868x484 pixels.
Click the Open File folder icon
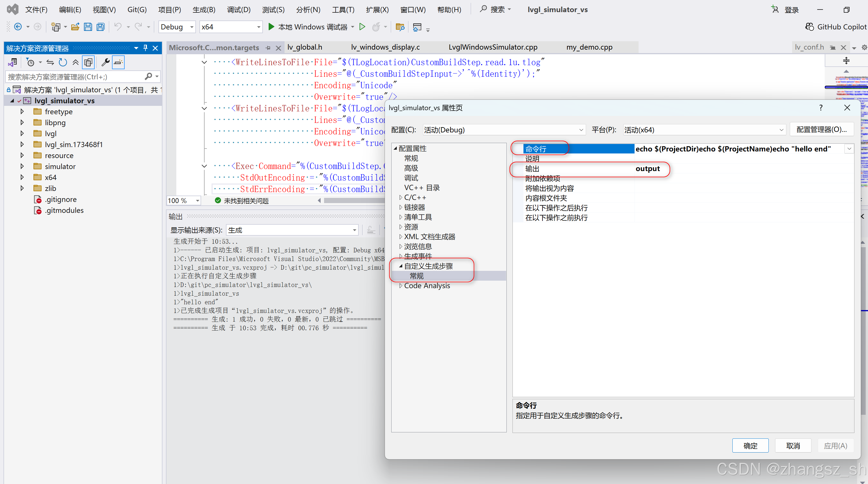75,27
